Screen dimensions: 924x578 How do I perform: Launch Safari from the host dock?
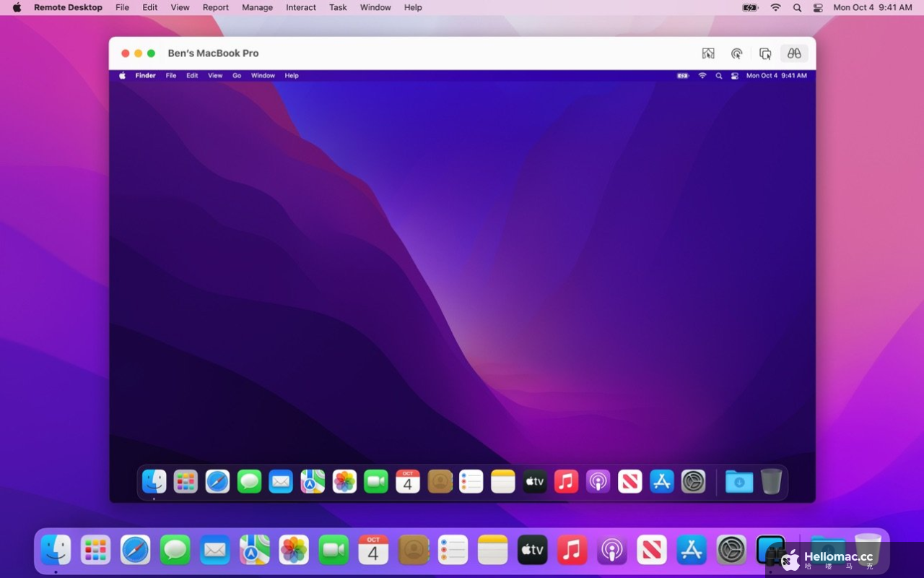point(135,550)
